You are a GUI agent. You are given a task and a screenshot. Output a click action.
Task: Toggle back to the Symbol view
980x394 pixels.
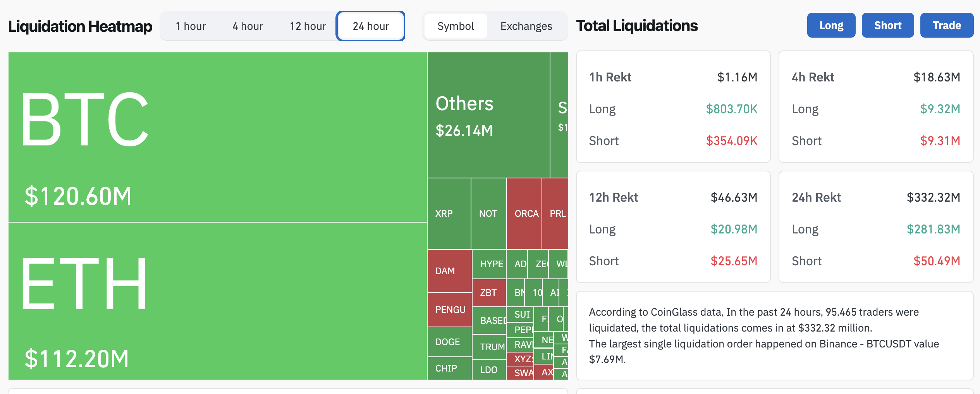click(x=456, y=26)
